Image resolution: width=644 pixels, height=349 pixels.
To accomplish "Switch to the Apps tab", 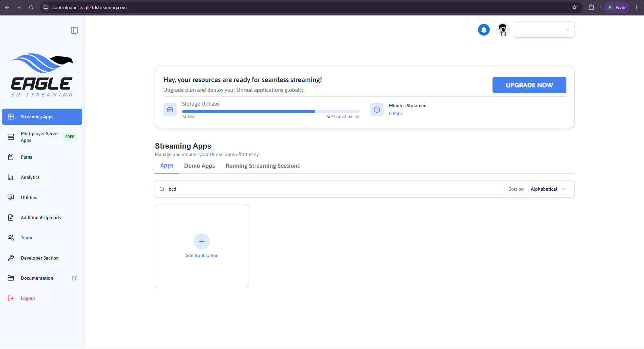I will 167,166.
